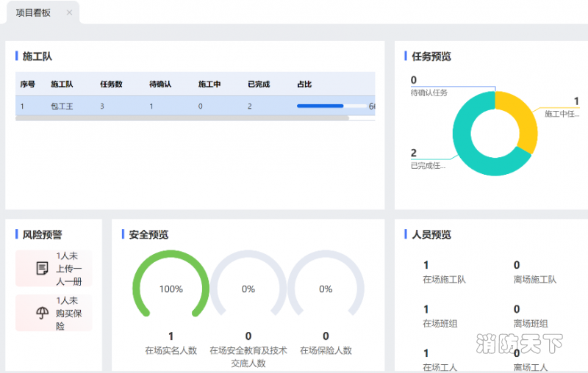Click the 已完成 column header
The width and height of the screenshot is (588, 373).
(x=259, y=84)
